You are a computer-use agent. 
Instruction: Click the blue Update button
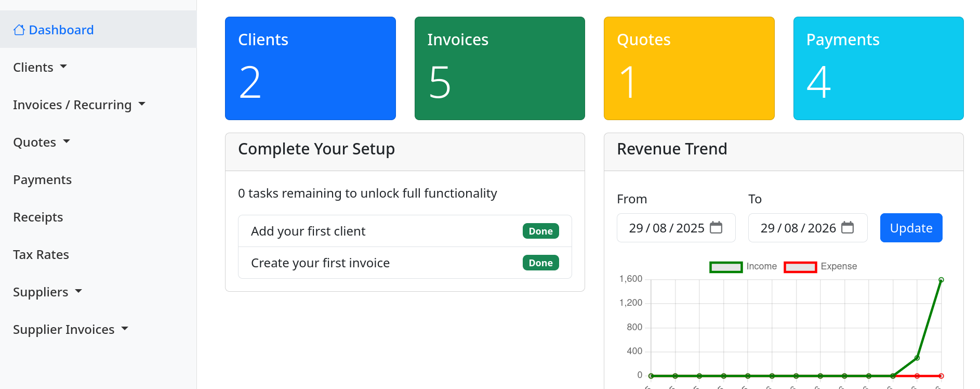pos(911,228)
